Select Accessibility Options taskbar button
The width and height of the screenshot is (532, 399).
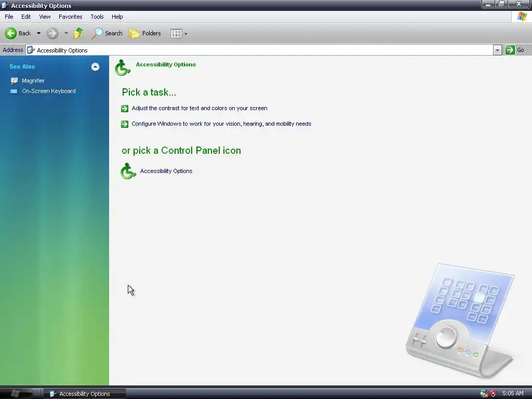pos(85,394)
